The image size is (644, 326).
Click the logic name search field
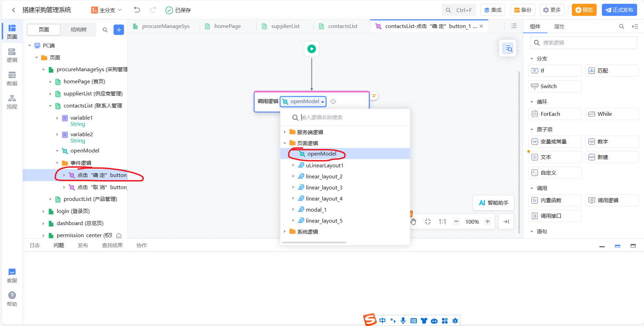(x=345, y=118)
